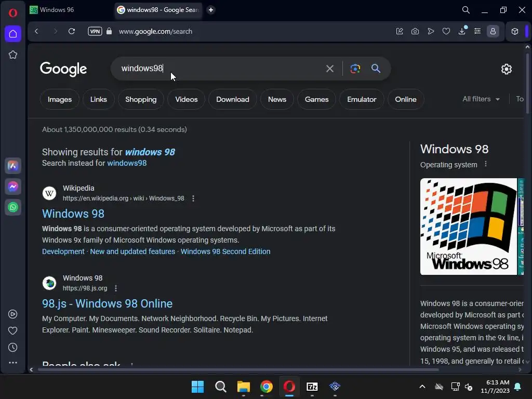Select windows98 Google Search tab
Screen dimensions: 532x399
(x=158, y=10)
